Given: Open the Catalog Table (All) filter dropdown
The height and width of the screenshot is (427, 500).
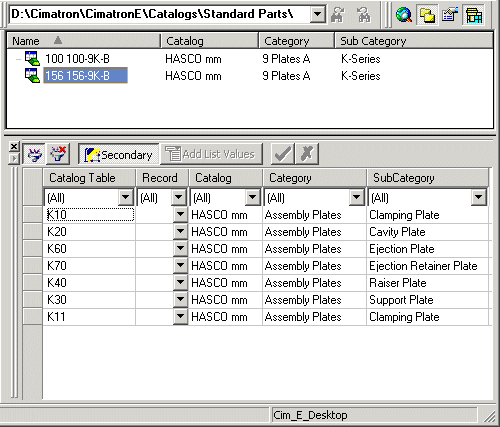Looking at the screenshot, I should coord(126,197).
